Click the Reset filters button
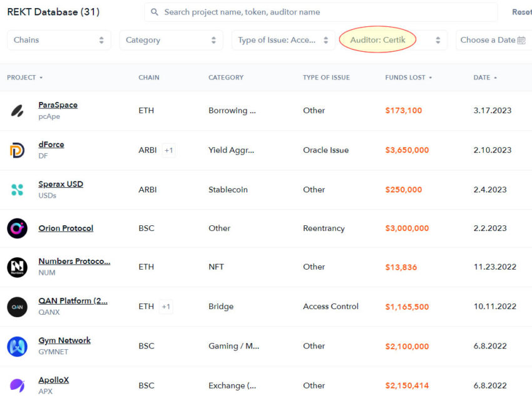 (521, 12)
